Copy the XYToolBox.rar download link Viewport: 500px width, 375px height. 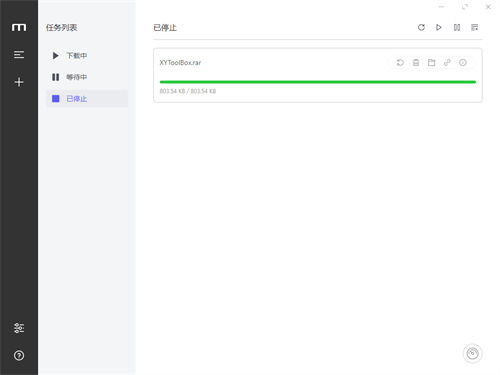(x=447, y=62)
